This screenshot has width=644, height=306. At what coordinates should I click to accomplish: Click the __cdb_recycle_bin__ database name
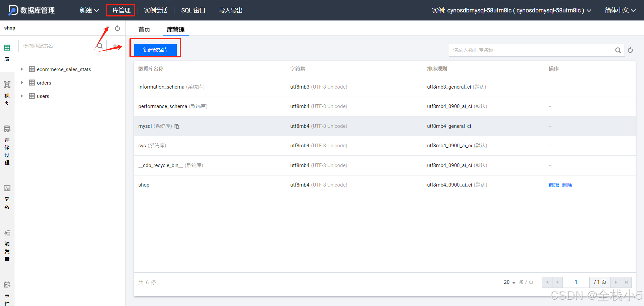(x=160, y=165)
